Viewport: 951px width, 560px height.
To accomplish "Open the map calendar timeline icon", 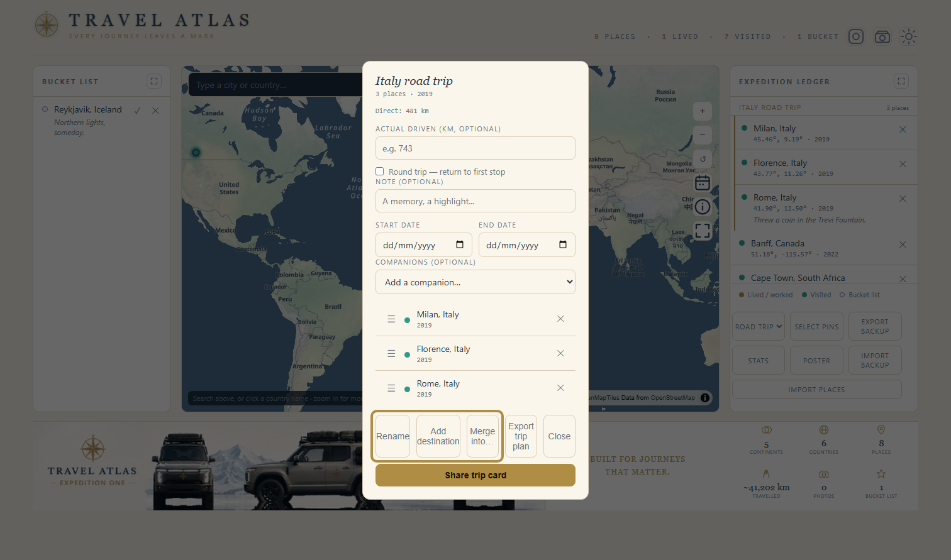I will click(703, 183).
